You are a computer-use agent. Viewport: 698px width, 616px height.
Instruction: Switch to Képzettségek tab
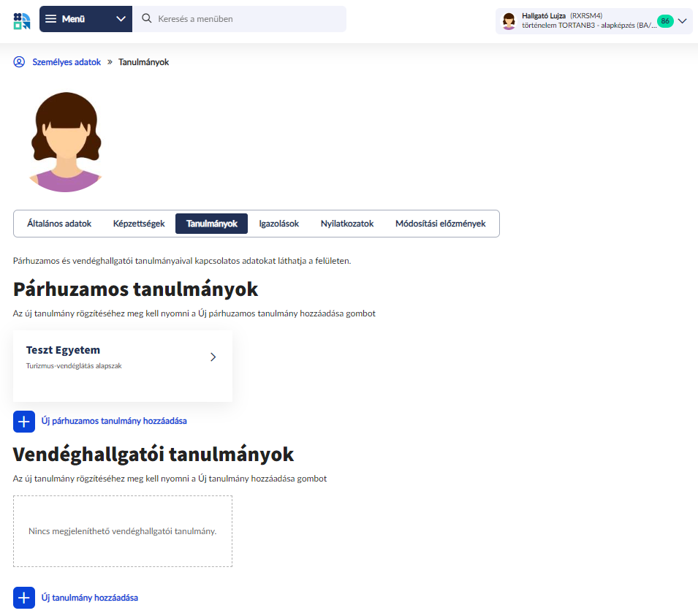pos(139,224)
